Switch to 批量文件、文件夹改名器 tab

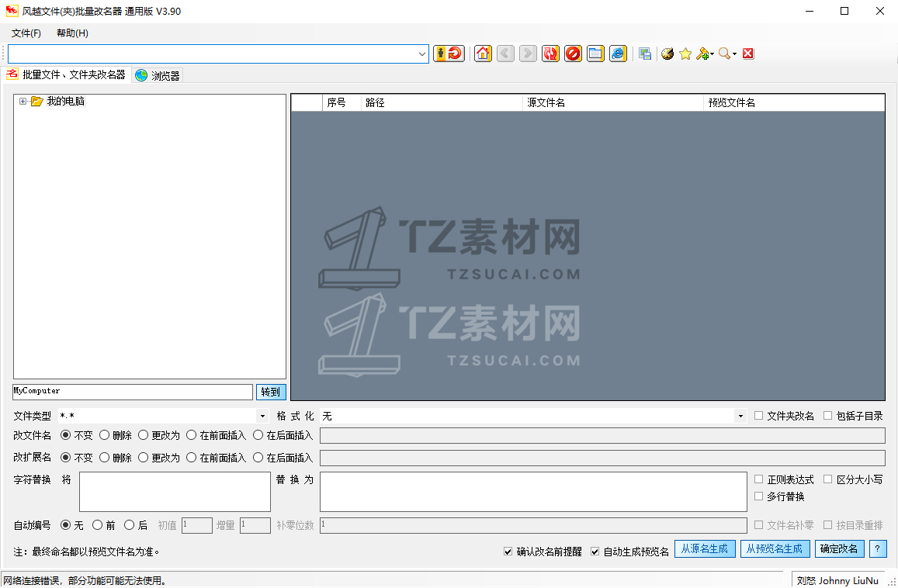pyautogui.click(x=67, y=74)
